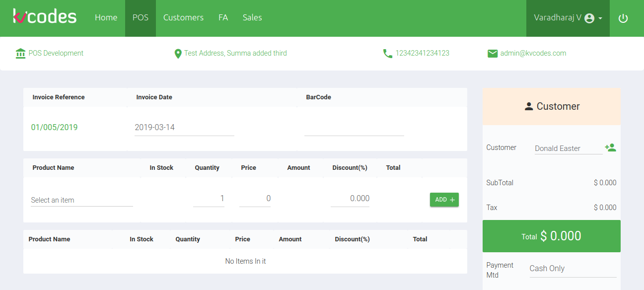
Task: Open the FA menu item
Action: coord(223,18)
